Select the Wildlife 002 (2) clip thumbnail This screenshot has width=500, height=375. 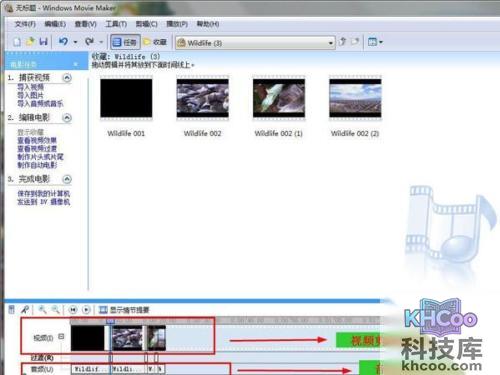[355, 98]
